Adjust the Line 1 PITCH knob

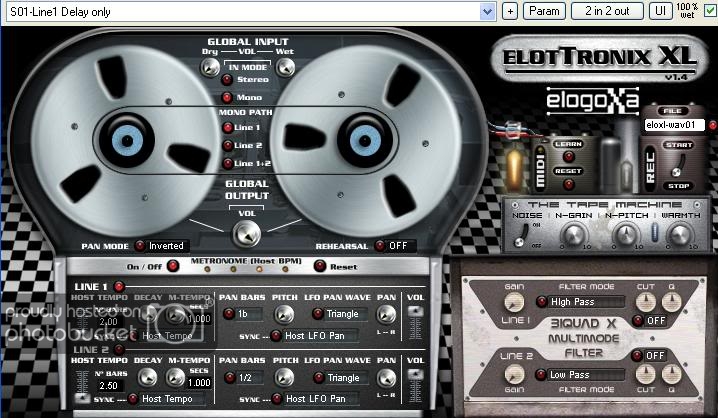[284, 315]
